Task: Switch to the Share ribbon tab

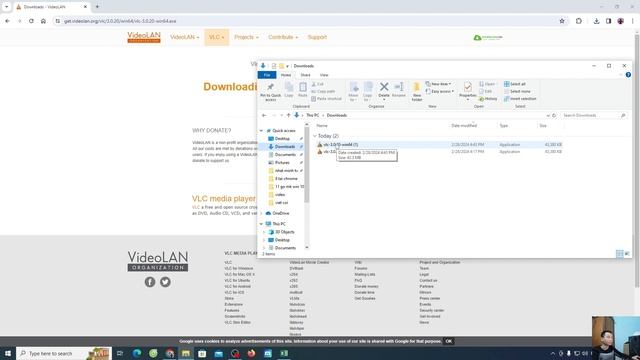Action: tap(305, 75)
